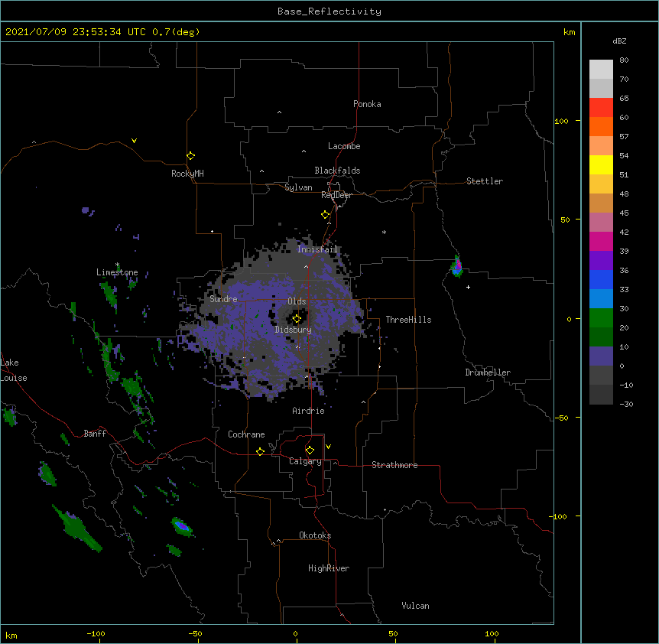Click the Banff label
The image size is (659, 644).
pos(95,434)
